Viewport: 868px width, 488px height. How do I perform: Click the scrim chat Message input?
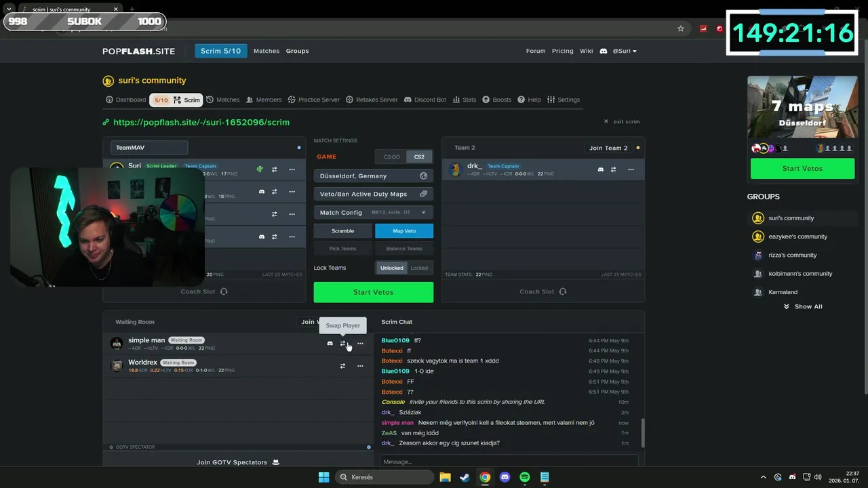tap(509, 462)
